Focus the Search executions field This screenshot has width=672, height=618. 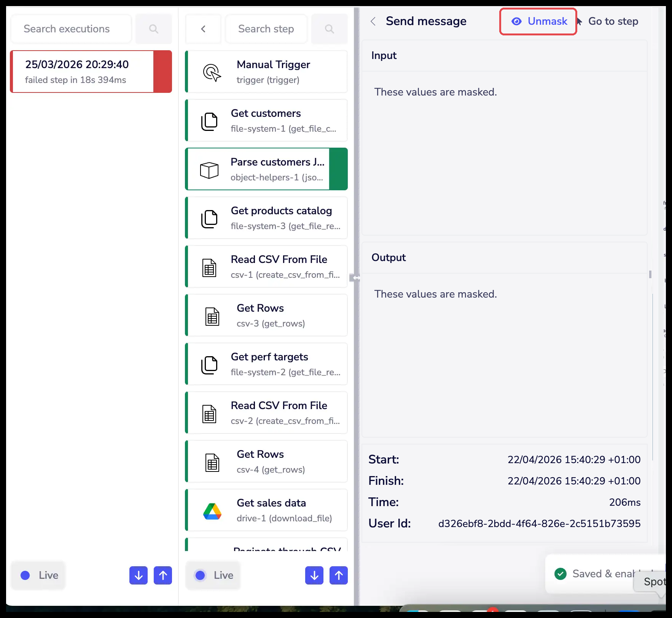pos(71,29)
